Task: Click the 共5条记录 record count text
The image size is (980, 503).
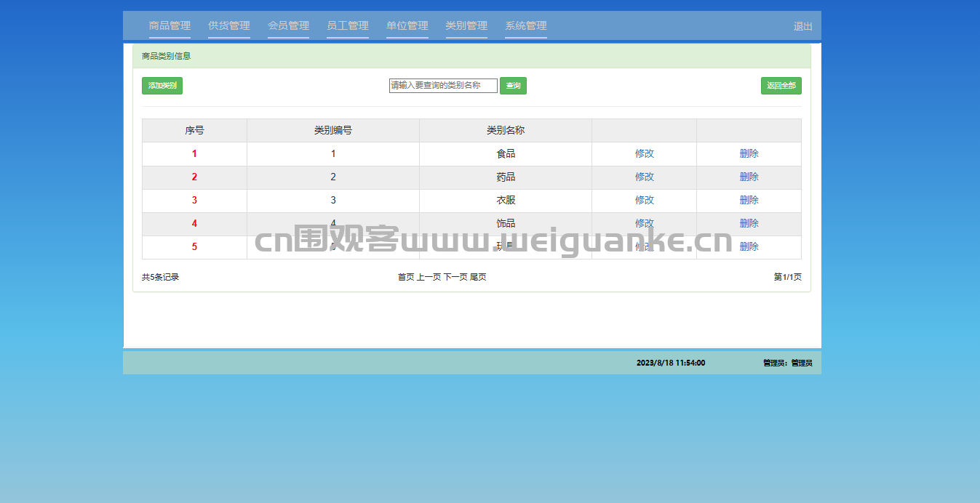Action: pos(161,277)
